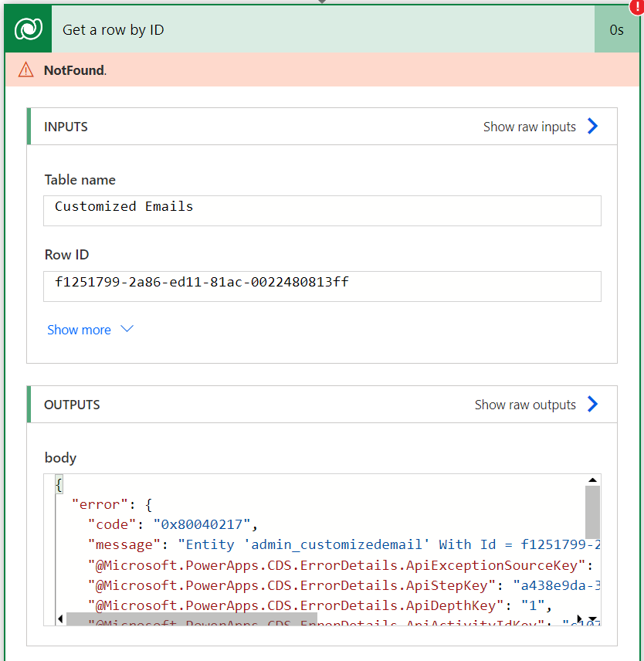Open raw inputs view
644x661 pixels.
click(530, 127)
